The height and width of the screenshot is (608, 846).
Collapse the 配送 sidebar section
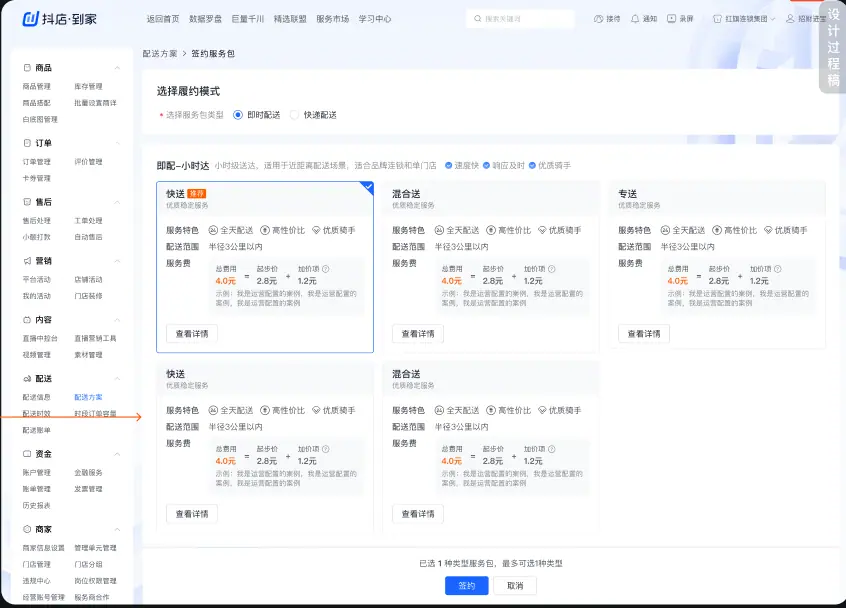click(117, 379)
